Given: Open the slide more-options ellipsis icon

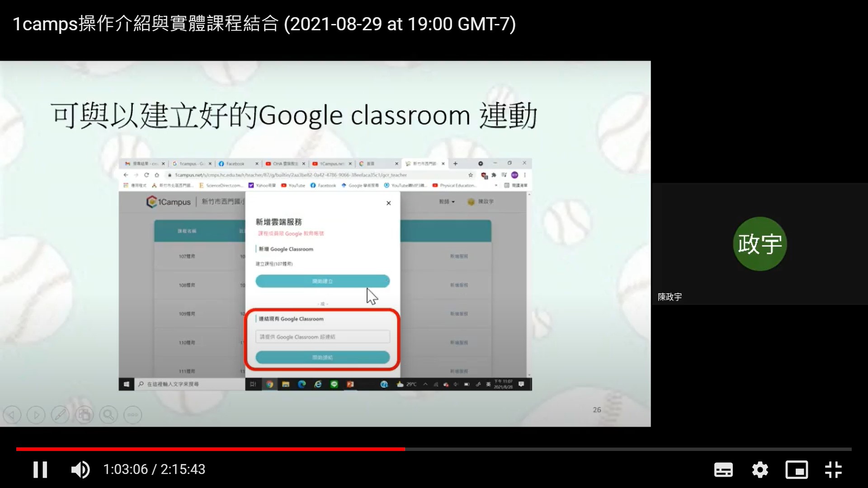Looking at the screenshot, I should 132,415.
